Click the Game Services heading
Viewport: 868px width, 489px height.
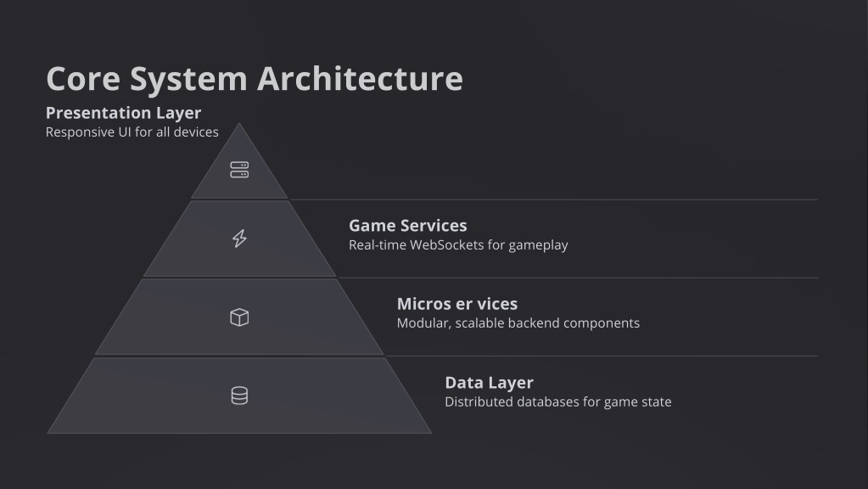point(408,225)
